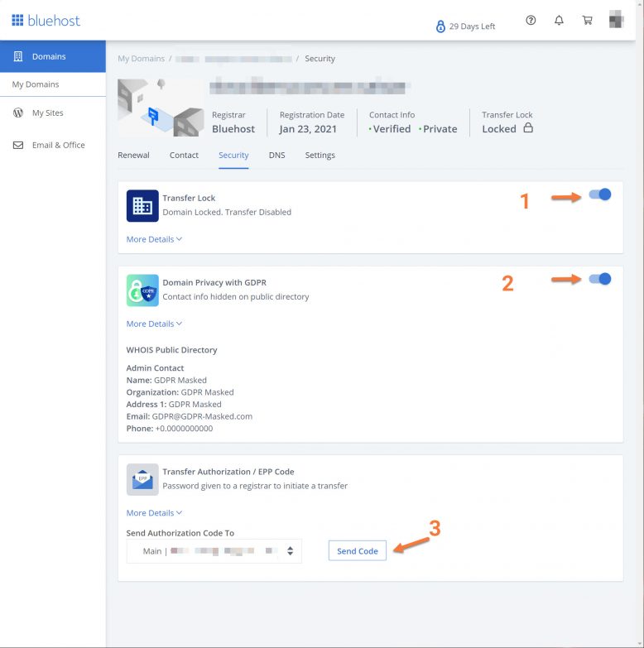This screenshot has width=644, height=648.
Task: Switch to the DNS tab
Action: pos(276,155)
